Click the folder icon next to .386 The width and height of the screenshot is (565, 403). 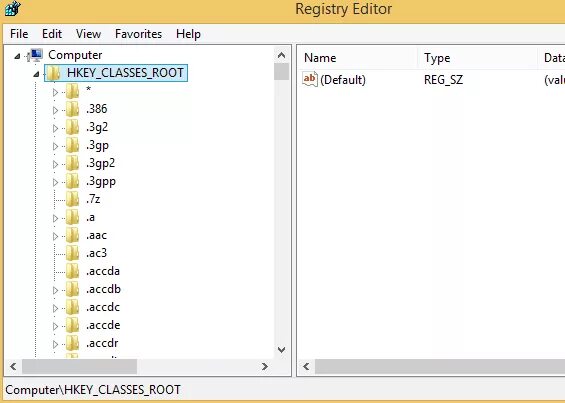tap(72, 109)
